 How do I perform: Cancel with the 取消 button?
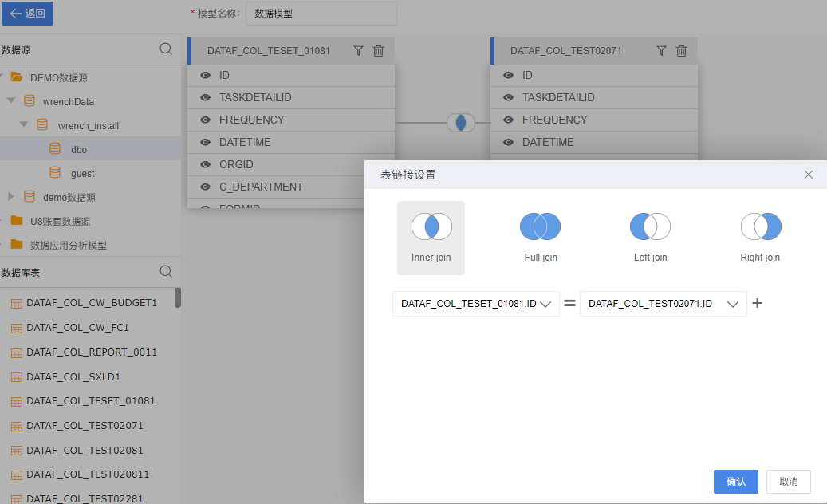789,482
